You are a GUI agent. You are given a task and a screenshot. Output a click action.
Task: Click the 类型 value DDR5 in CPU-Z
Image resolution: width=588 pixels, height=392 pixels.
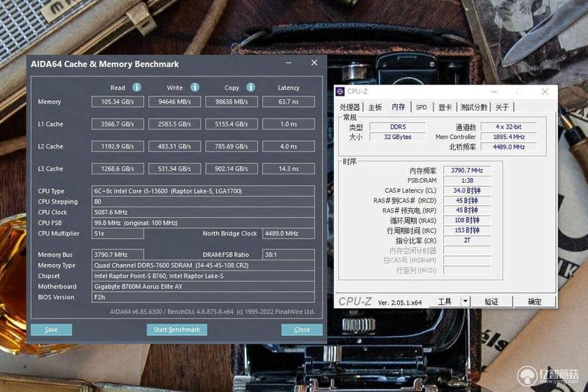click(x=398, y=126)
